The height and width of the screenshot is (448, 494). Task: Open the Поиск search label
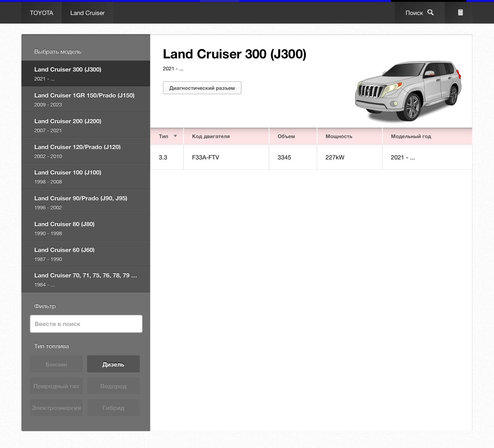tap(414, 13)
